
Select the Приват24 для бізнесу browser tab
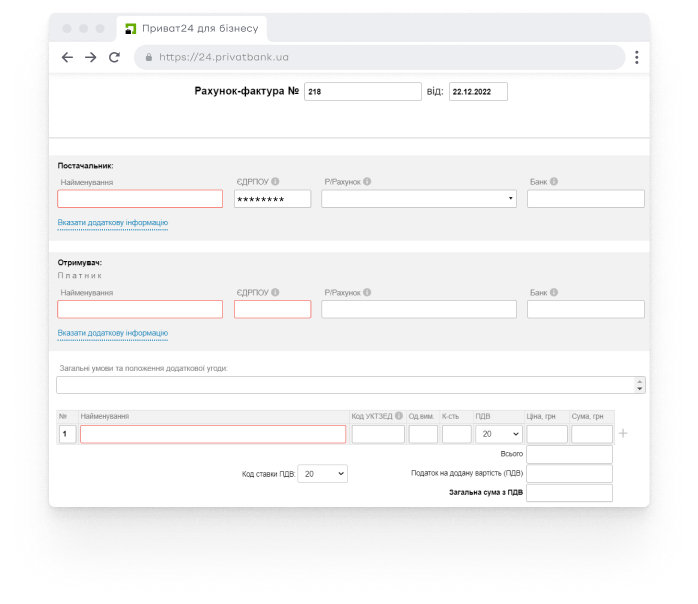[x=190, y=29]
